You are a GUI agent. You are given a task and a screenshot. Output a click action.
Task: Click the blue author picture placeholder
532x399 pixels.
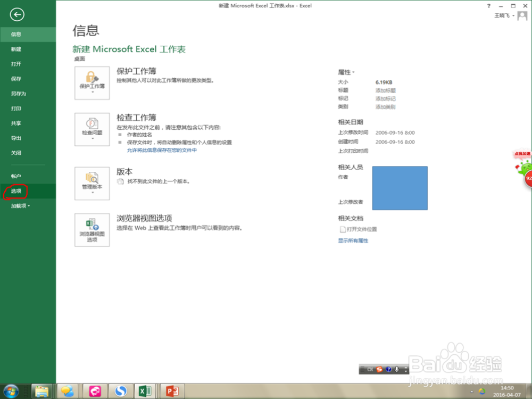click(400, 189)
